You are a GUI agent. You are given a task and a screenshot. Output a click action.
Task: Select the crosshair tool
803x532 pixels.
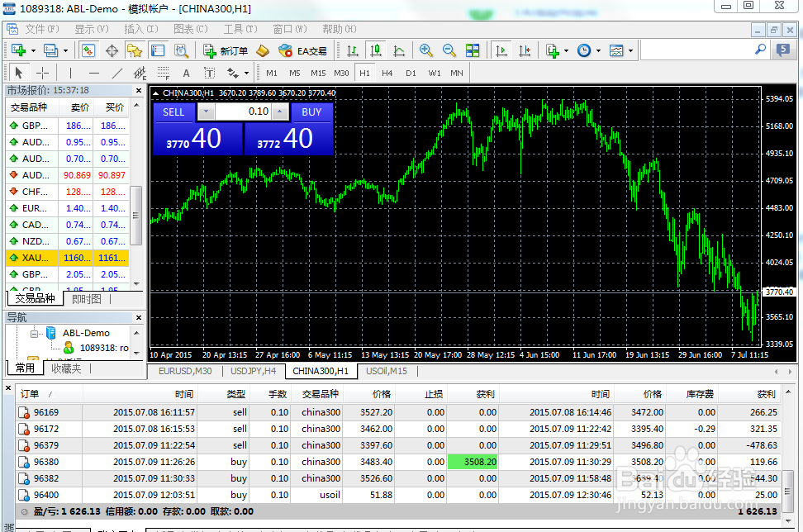tap(42, 73)
